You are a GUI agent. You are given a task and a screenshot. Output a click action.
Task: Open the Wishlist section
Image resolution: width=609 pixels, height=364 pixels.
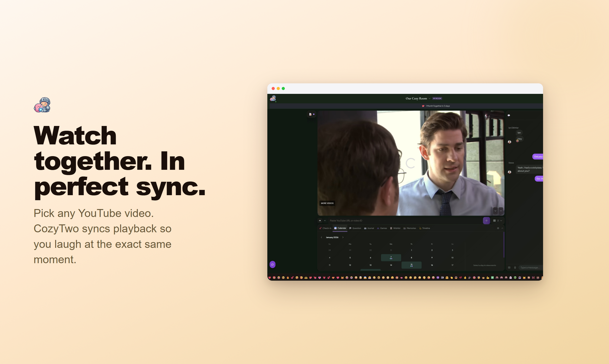pos(395,228)
